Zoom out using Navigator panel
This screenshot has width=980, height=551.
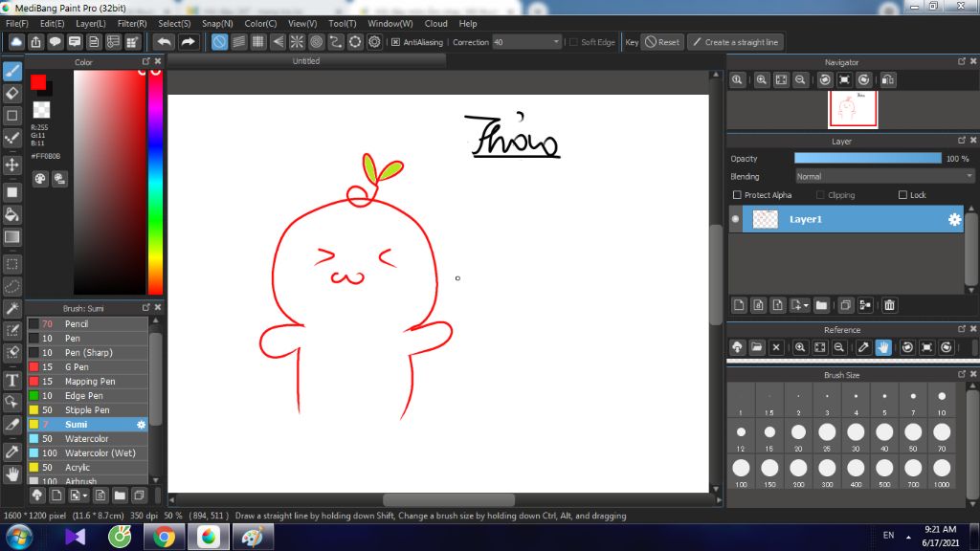coord(800,80)
